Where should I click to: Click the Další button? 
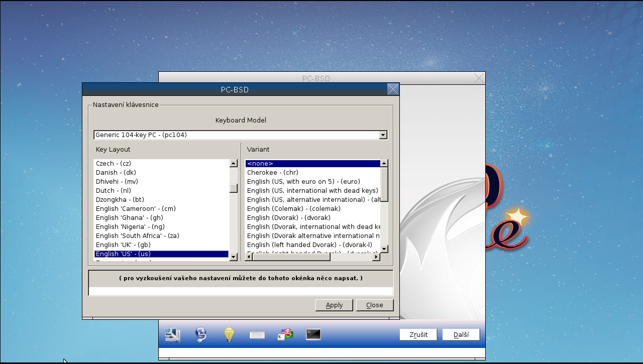460,334
